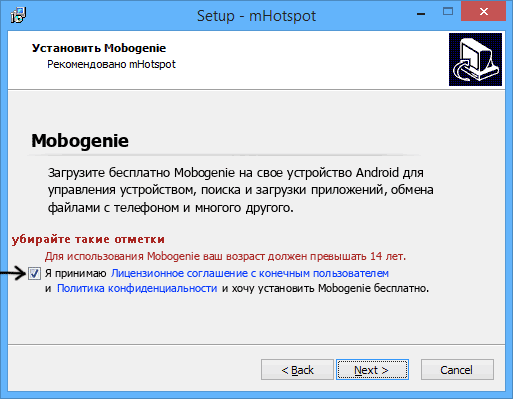This screenshot has height=399, width=513.
Task: Uncheck the Mobogenie license acceptance checkbox
Action: pyautogui.click(x=34, y=274)
